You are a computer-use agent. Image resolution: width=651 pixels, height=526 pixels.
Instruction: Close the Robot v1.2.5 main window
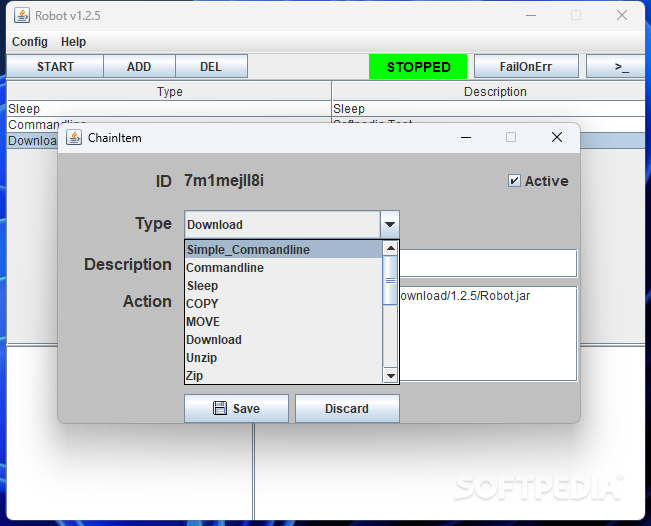click(x=622, y=15)
